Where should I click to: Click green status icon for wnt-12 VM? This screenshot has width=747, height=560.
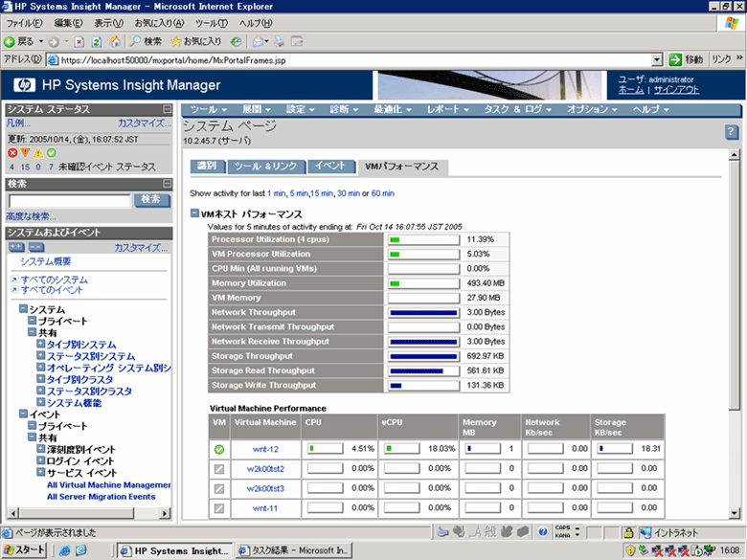tap(219, 449)
